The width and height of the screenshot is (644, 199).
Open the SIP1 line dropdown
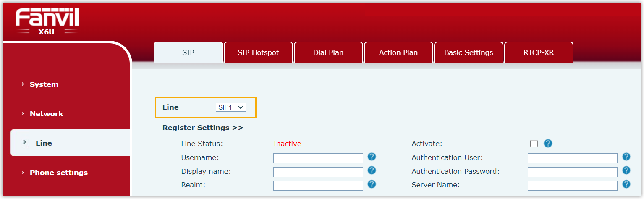231,107
